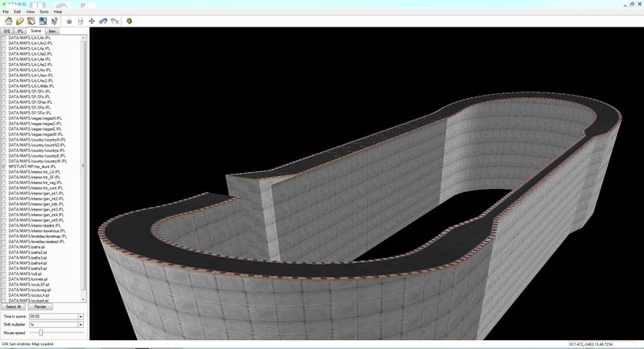
Task: Restore down the application window
Action: click(x=633, y=4)
